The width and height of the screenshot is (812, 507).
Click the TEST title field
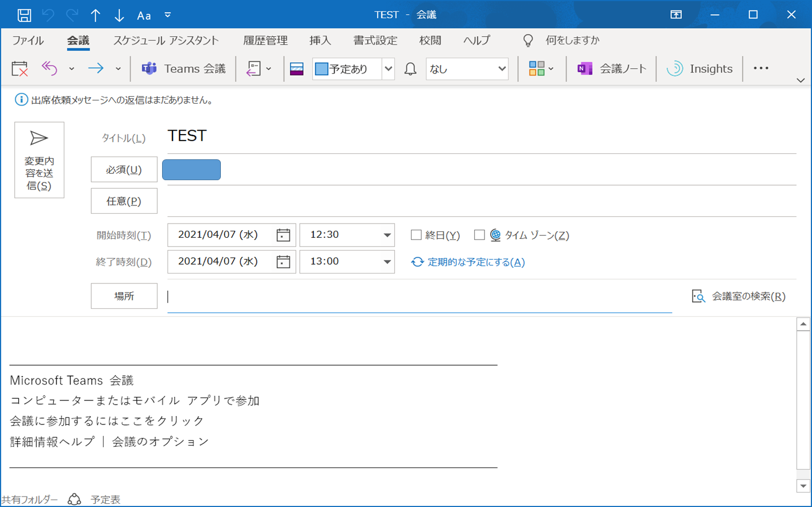(x=482, y=136)
